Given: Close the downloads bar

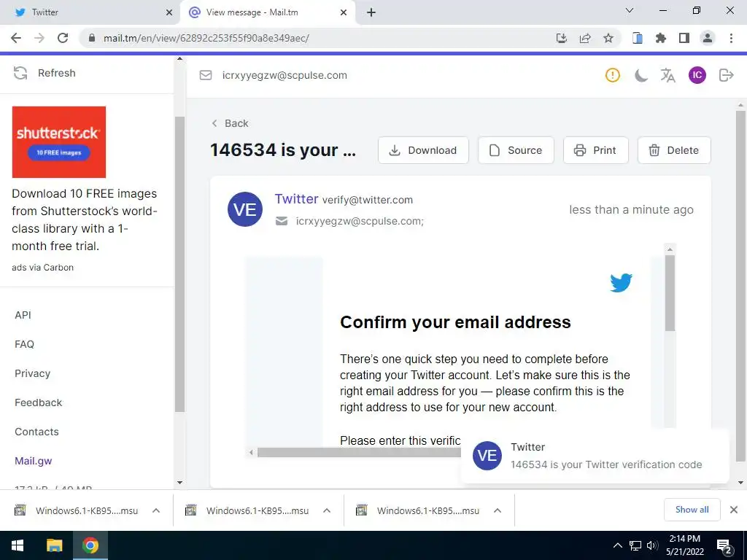Looking at the screenshot, I should pos(734,510).
